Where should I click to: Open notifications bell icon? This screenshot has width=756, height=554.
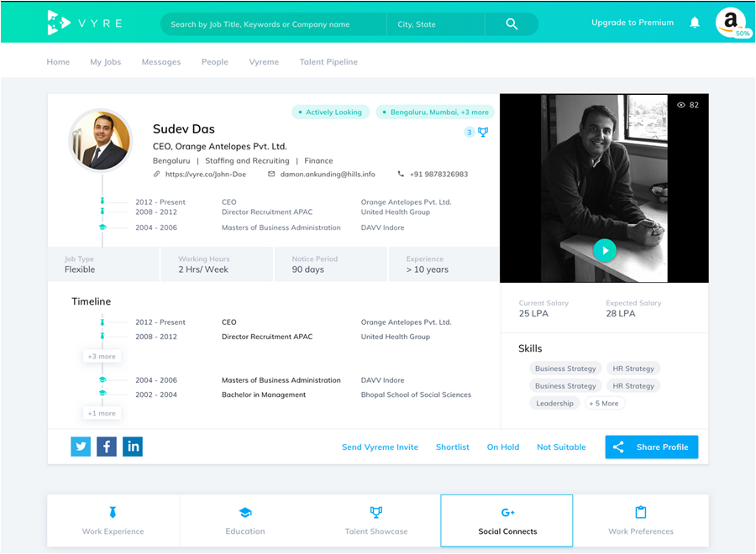point(695,22)
